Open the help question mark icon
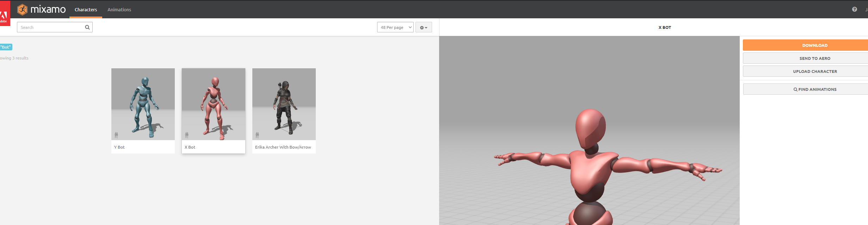This screenshot has width=868, height=225. click(x=854, y=10)
